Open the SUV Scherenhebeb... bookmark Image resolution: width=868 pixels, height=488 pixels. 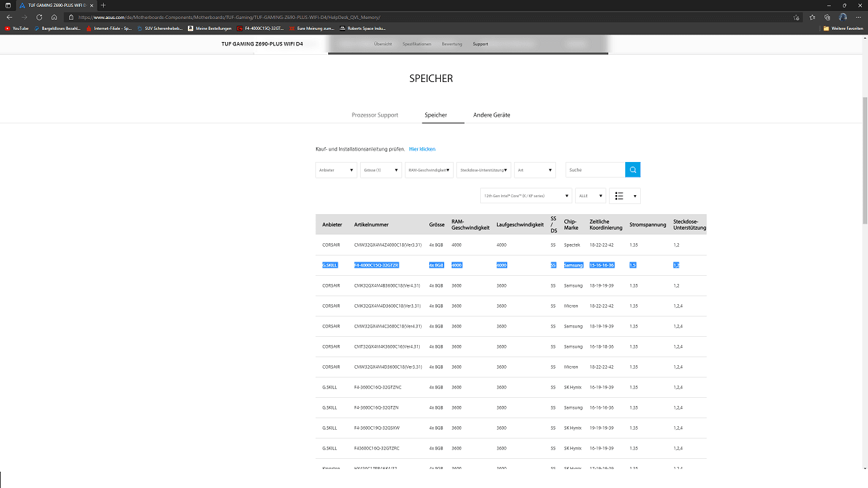pos(159,28)
